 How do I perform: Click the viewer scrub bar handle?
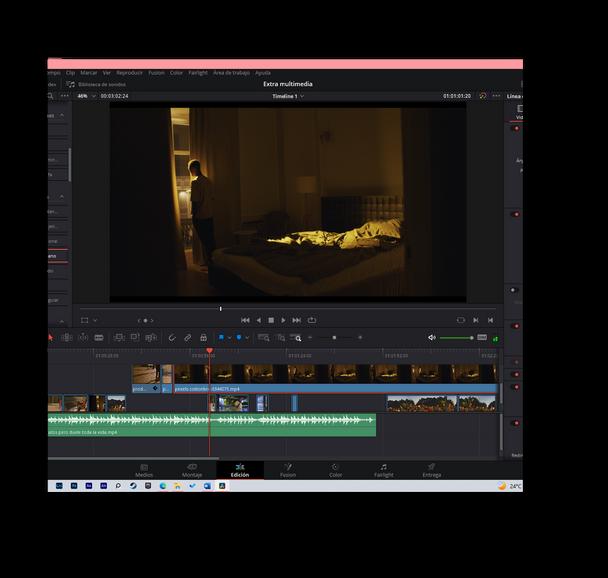[221, 309]
